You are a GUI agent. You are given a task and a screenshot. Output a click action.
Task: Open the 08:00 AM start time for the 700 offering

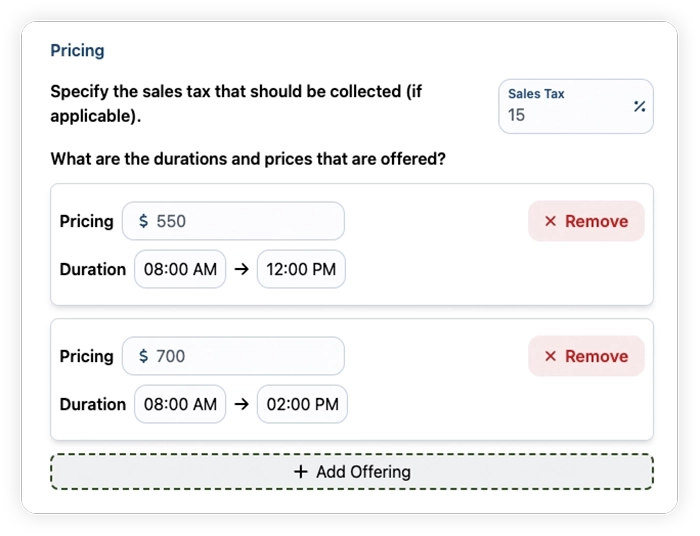click(x=180, y=404)
